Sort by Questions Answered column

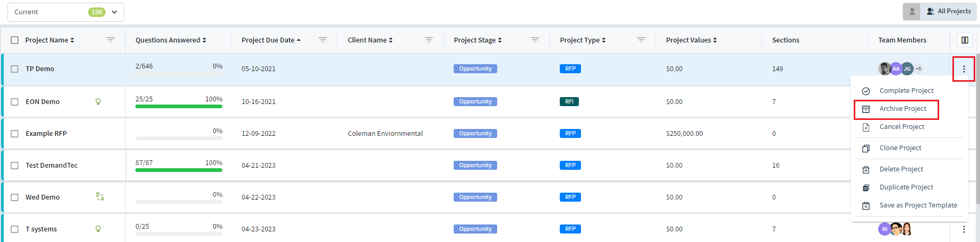(x=170, y=40)
